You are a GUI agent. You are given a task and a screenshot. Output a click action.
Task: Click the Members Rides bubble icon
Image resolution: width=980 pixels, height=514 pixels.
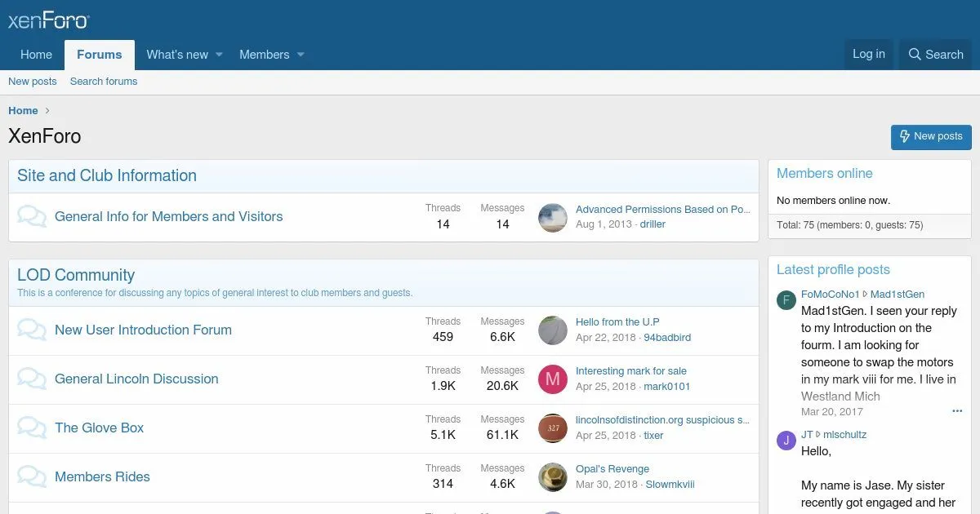click(32, 477)
